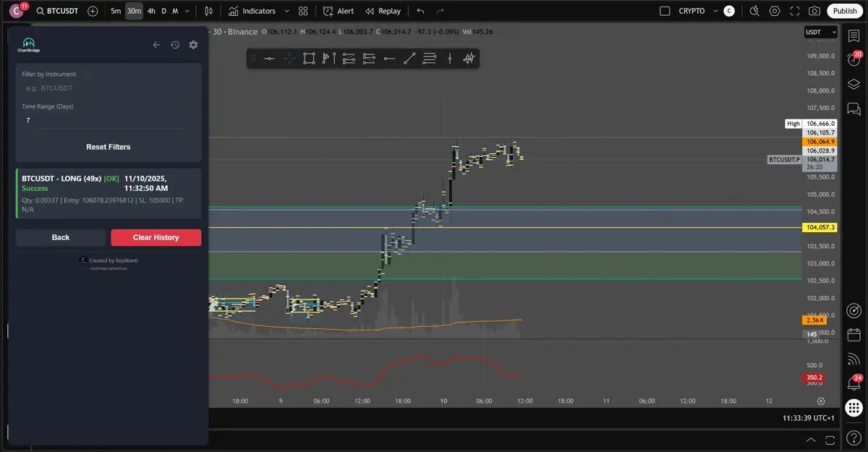Viewport: 868px width, 452px height.
Task: Go back with ChartBridge arrow icon
Action: pyautogui.click(x=156, y=45)
